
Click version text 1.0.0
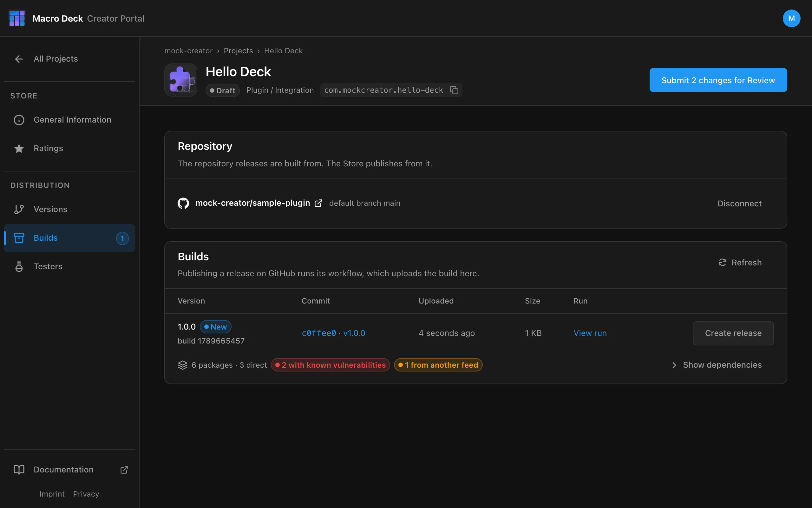tap(187, 327)
